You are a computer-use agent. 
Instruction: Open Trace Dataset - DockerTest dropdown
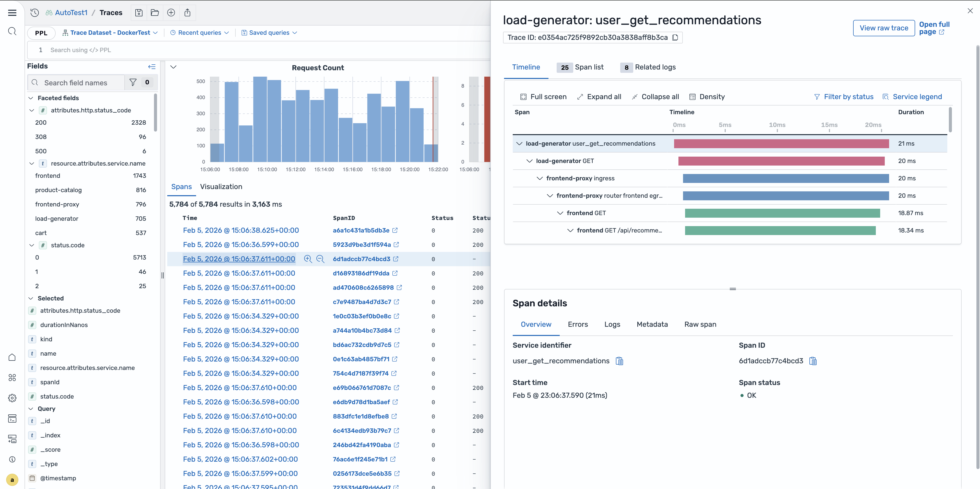[x=110, y=33]
